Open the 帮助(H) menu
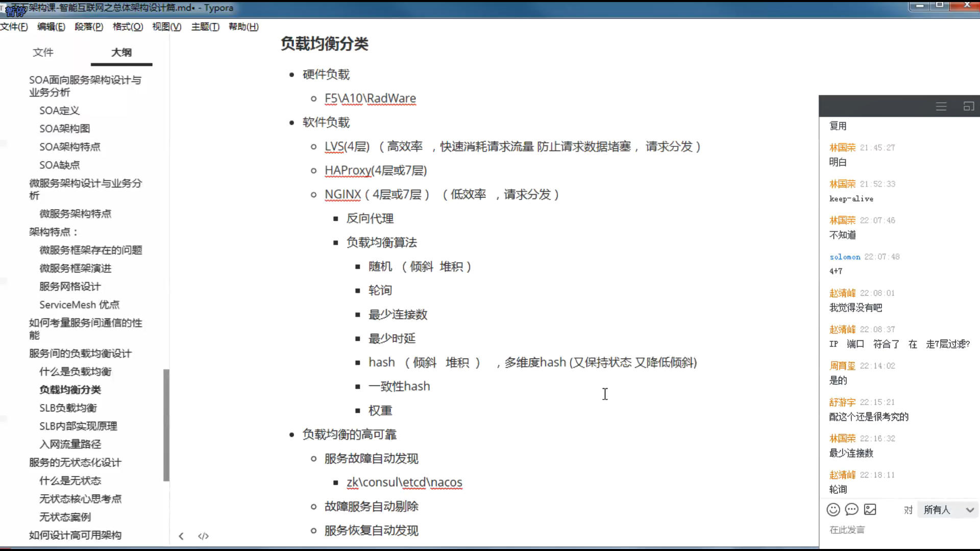This screenshot has width=980, height=551. point(243,27)
